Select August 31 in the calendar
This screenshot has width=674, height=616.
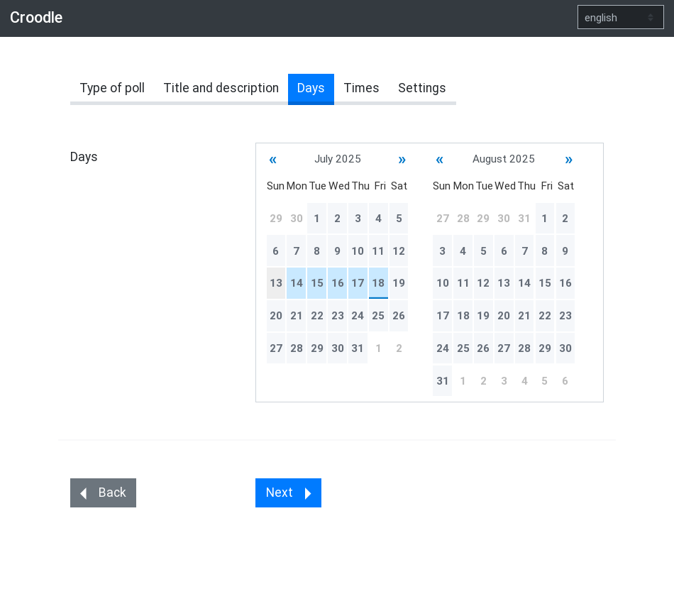click(442, 381)
